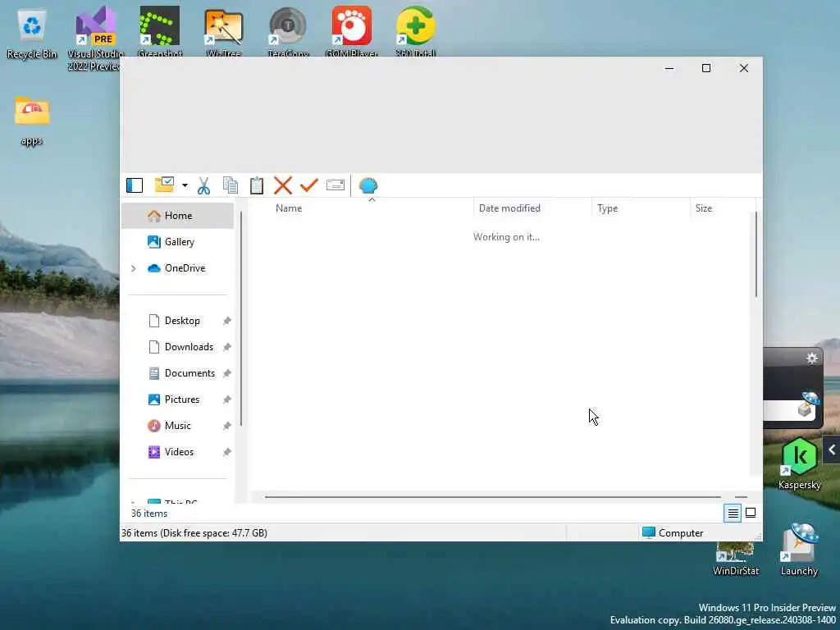
Task: Switch to the Details view button
Action: click(733, 514)
